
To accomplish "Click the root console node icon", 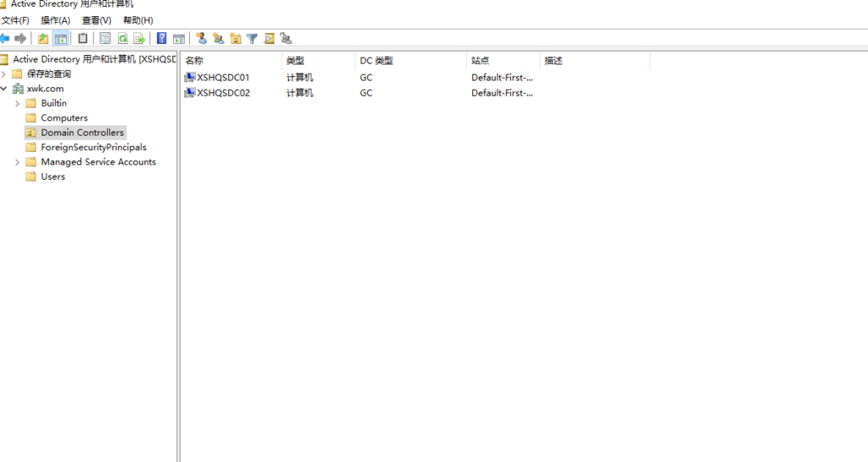I will point(4,59).
